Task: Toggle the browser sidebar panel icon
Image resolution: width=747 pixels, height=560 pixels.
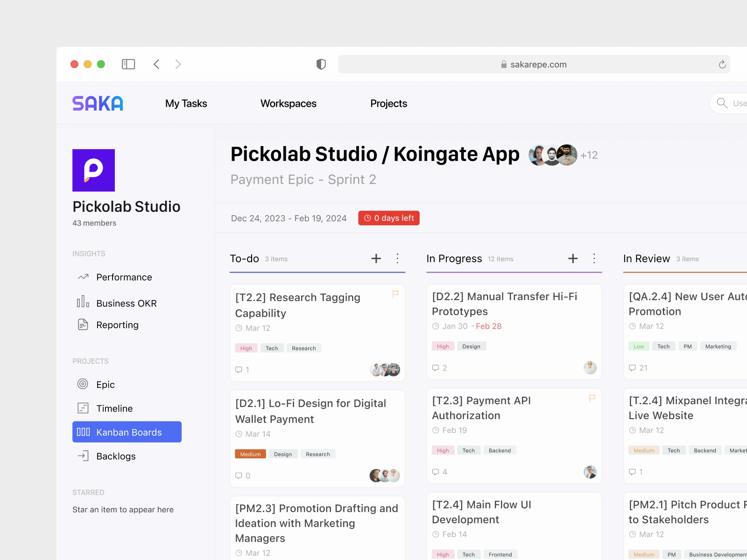Action: [x=128, y=64]
